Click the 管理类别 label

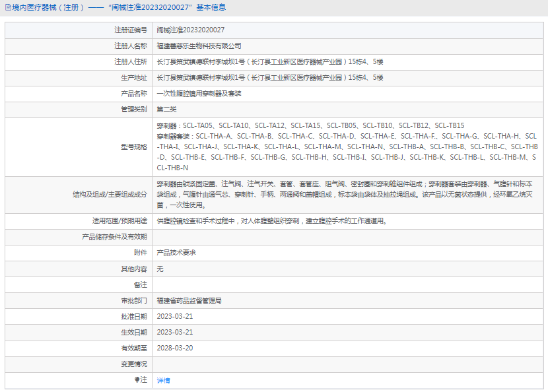(x=134, y=110)
